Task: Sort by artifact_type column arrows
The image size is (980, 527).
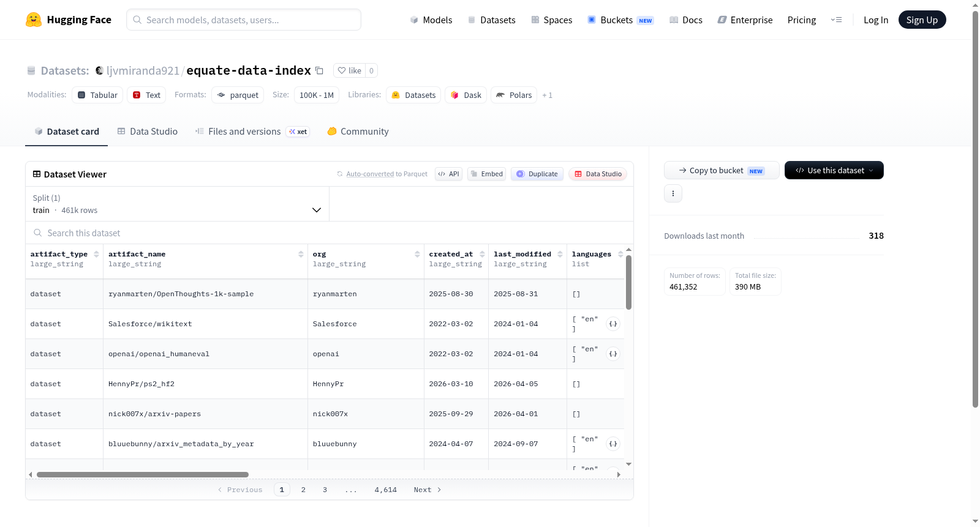Action: [96, 254]
